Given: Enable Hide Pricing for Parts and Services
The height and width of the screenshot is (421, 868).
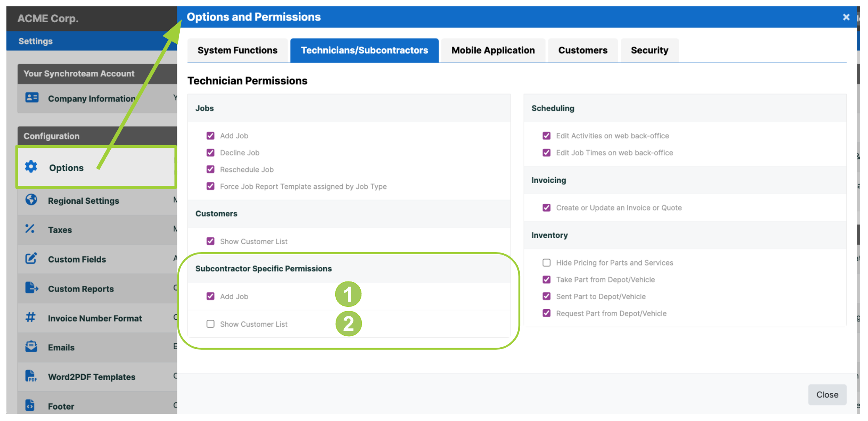Looking at the screenshot, I should [x=546, y=262].
